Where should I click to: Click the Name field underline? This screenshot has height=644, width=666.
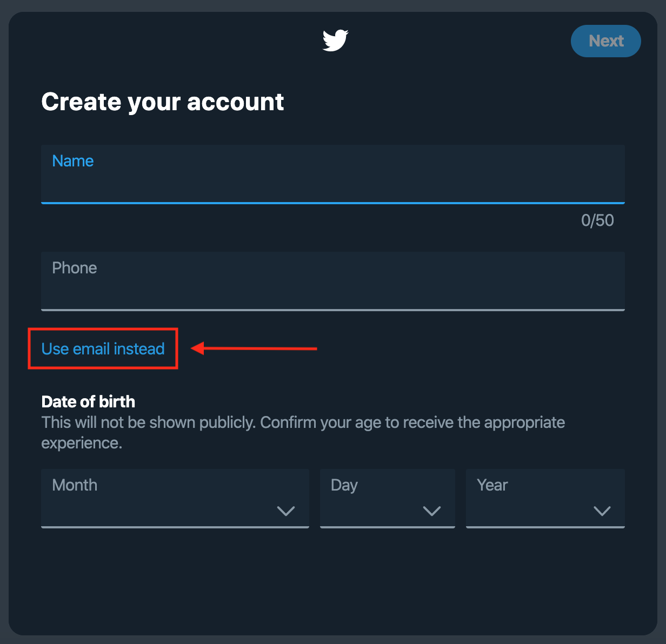[x=332, y=203]
